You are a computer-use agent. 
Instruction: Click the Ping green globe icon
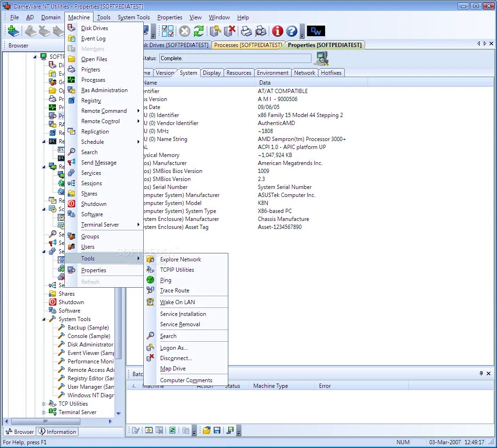point(150,280)
